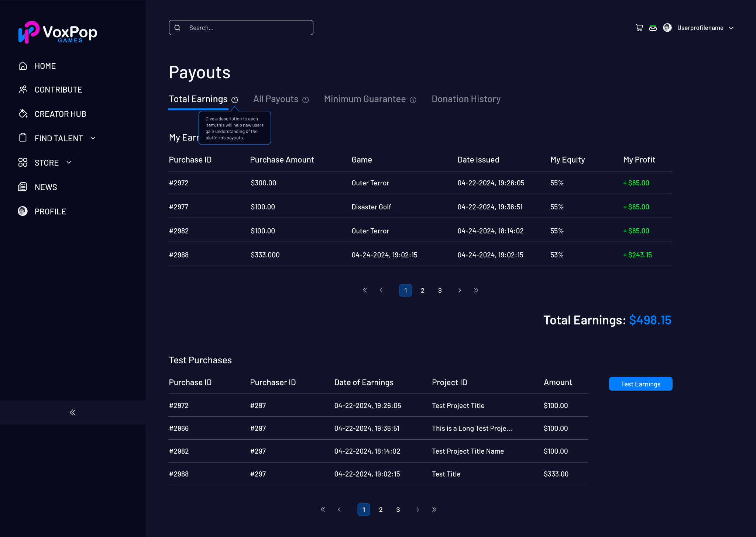Click the 'This is a Long Test Proje...' project
756x537 pixels.
pyautogui.click(x=472, y=428)
